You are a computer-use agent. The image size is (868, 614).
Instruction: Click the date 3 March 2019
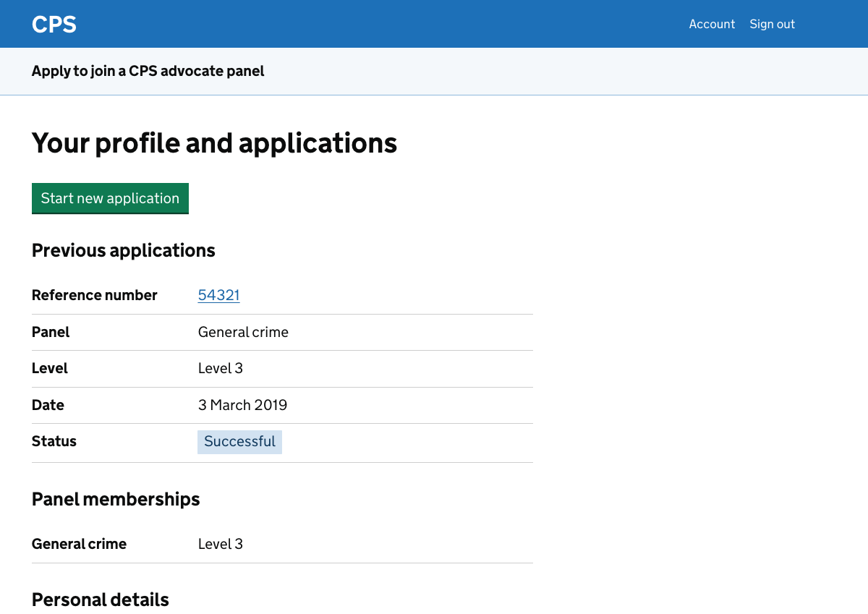tap(242, 405)
